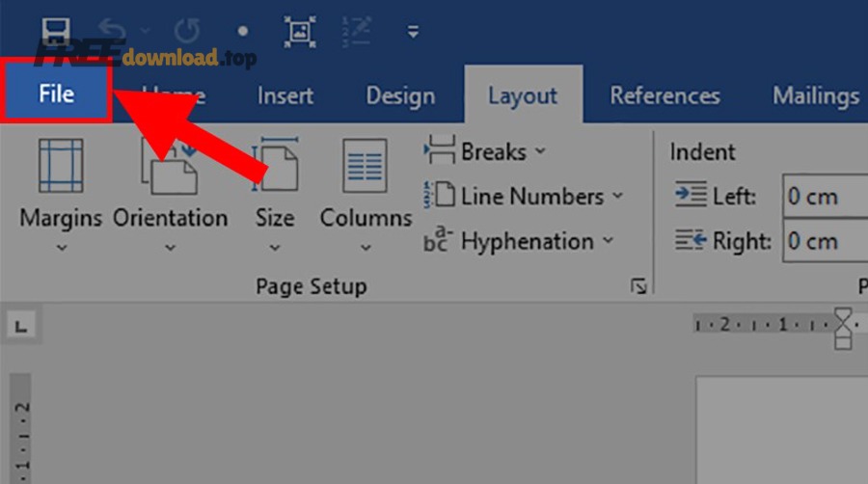Screen dimensions: 868x484
Task: Click the "Page Setup" group label
Action: point(312,286)
